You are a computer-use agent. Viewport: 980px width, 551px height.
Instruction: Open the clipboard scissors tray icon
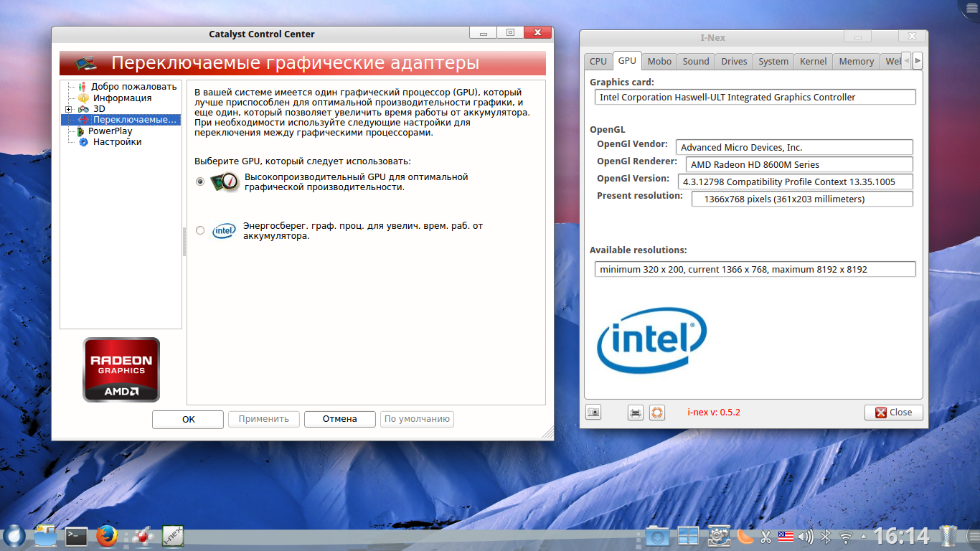tap(765, 536)
